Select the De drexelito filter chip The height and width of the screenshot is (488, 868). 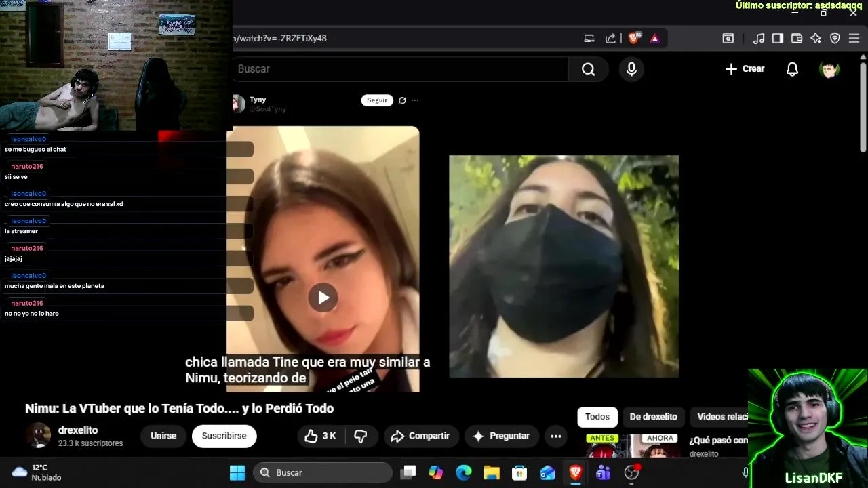[653, 417]
